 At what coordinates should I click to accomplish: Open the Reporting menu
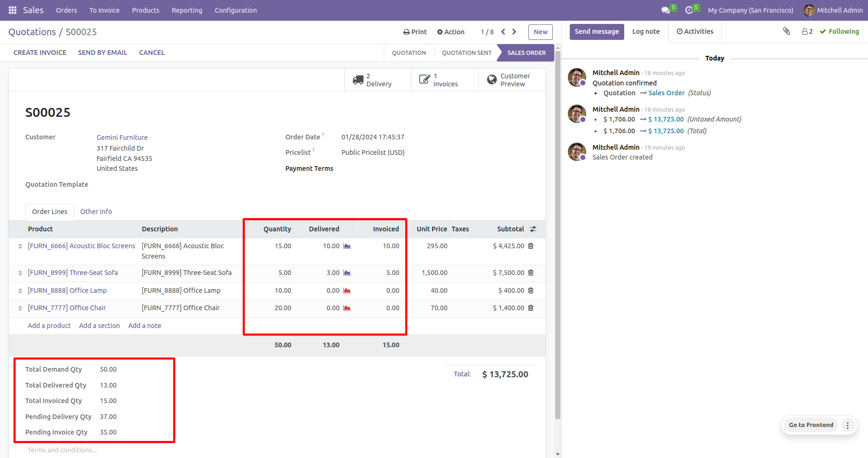tap(187, 10)
